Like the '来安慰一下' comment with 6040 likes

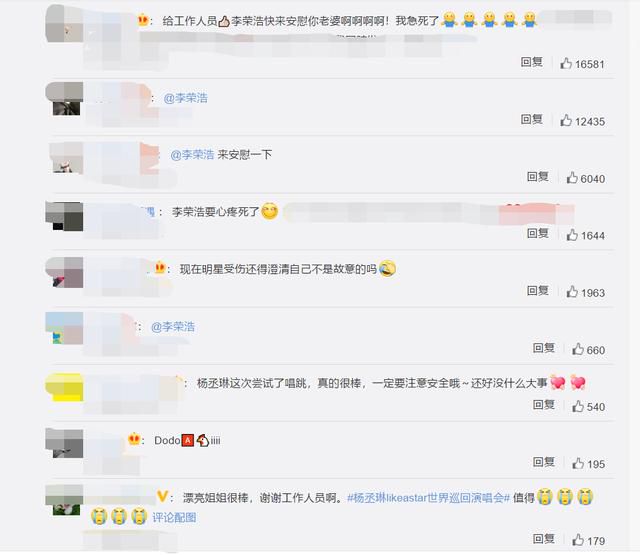tap(572, 178)
